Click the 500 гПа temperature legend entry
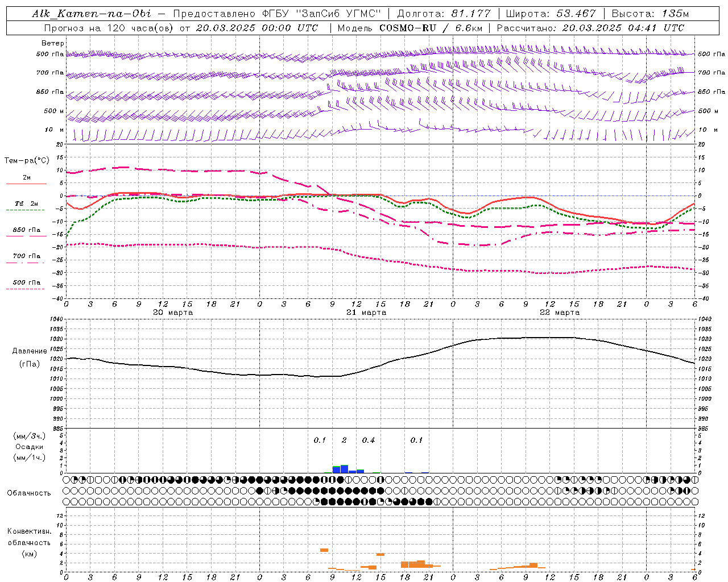Screen dimensions: 728x582 pyautogui.click(x=27, y=282)
